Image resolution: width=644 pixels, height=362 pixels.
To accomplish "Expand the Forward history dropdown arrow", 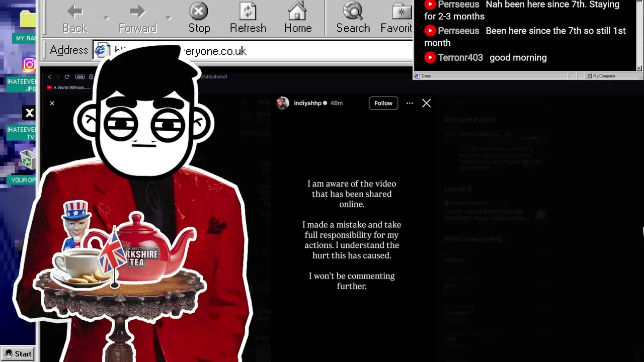I will (x=168, y=18).
